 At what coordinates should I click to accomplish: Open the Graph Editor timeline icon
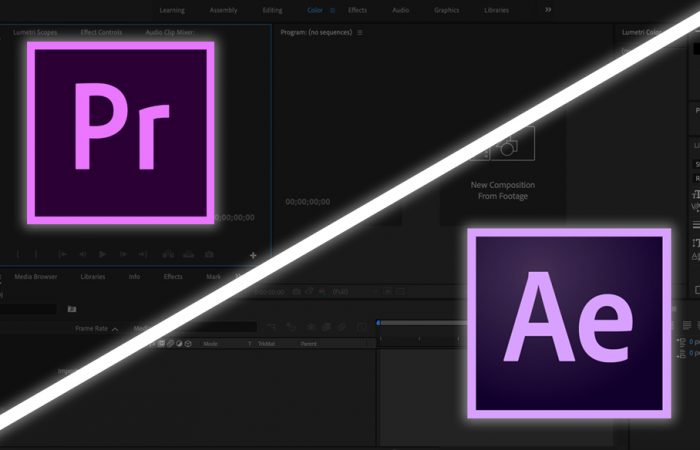click(362, 327)
